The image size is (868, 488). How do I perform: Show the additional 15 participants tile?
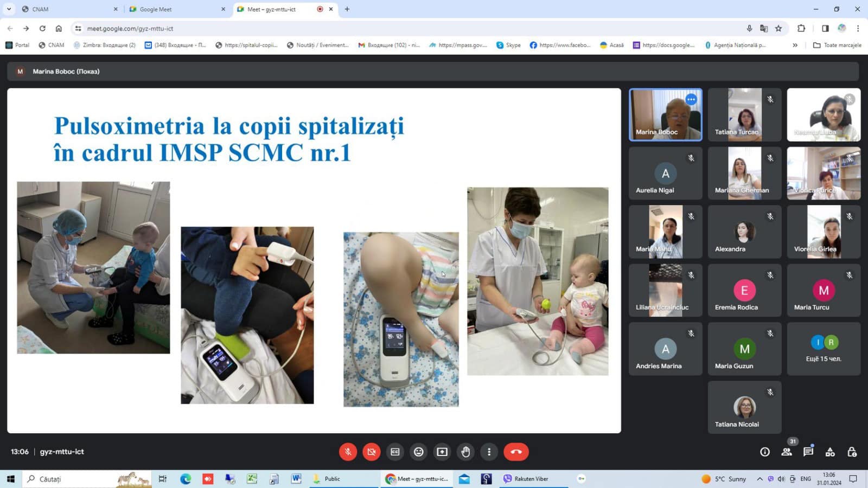click(x=824, y=349)
